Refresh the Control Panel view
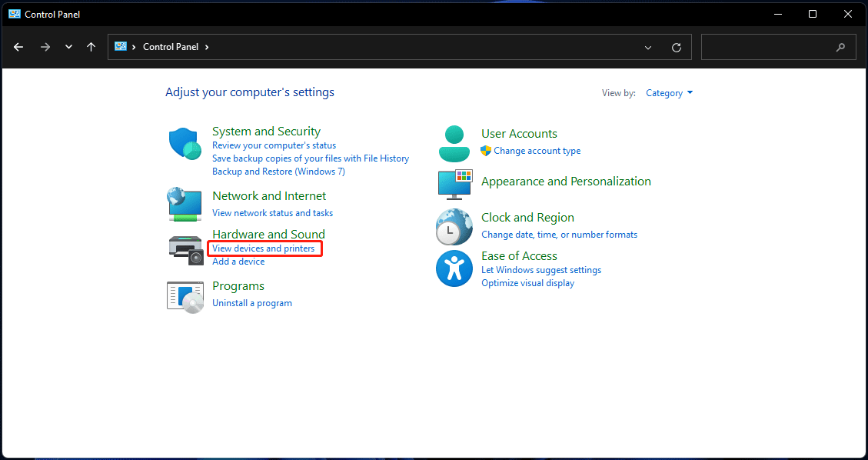 (676, 48)
